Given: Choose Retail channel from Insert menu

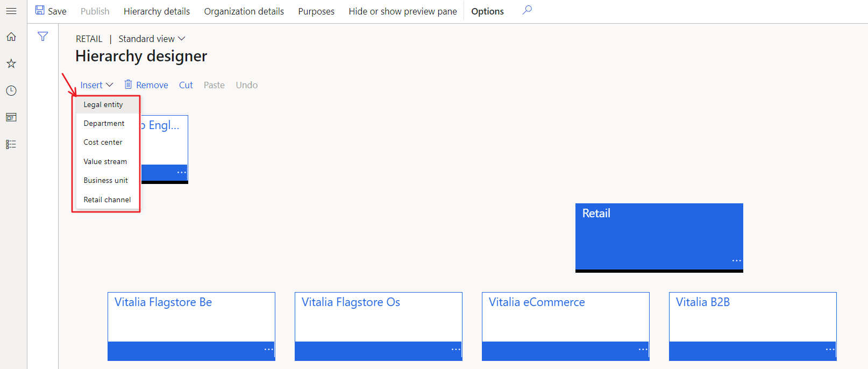Looking at the screenshot, I should 107,200.
